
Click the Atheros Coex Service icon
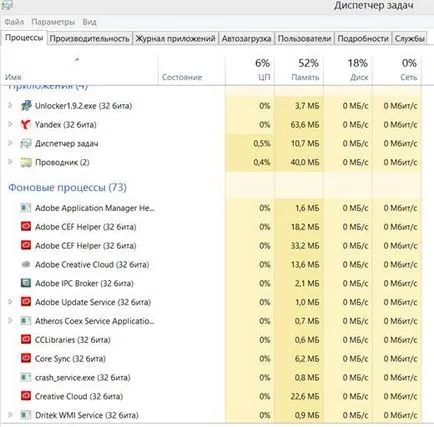pyautogui.click(x=26, y=321)
